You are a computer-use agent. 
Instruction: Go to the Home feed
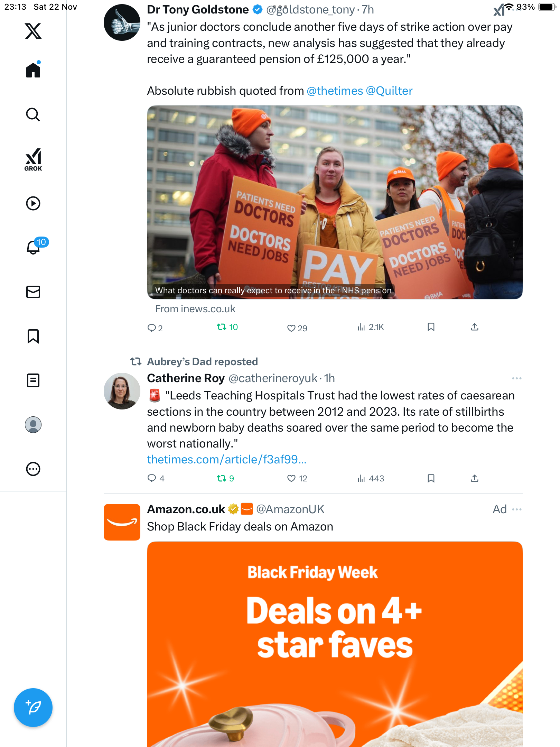tap(33, 70)
